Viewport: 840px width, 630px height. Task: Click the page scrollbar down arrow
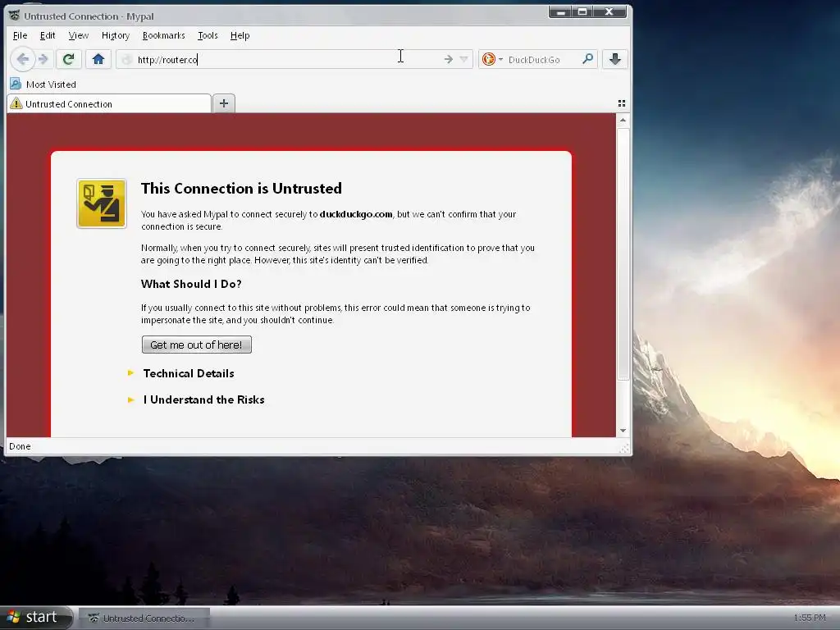[623, 430]
